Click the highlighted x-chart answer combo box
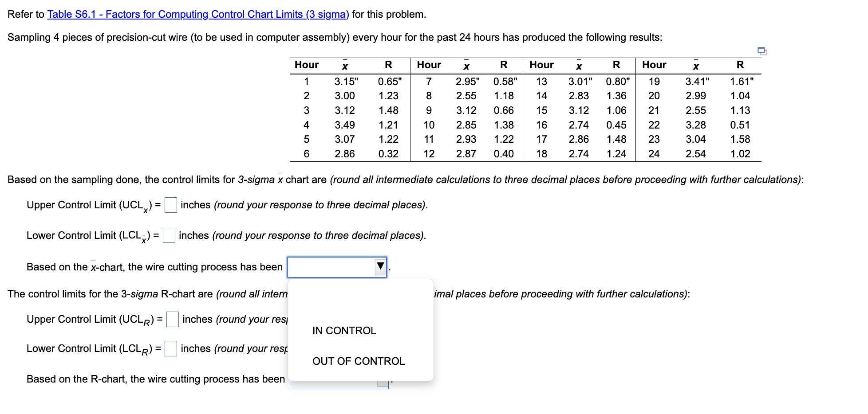Image resolution: width=868 pixels, height=414 pixels. tap(333, 266)
